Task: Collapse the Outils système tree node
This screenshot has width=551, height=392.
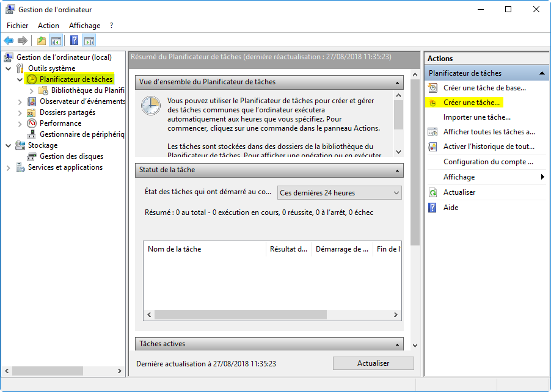Action: point(9,68)
